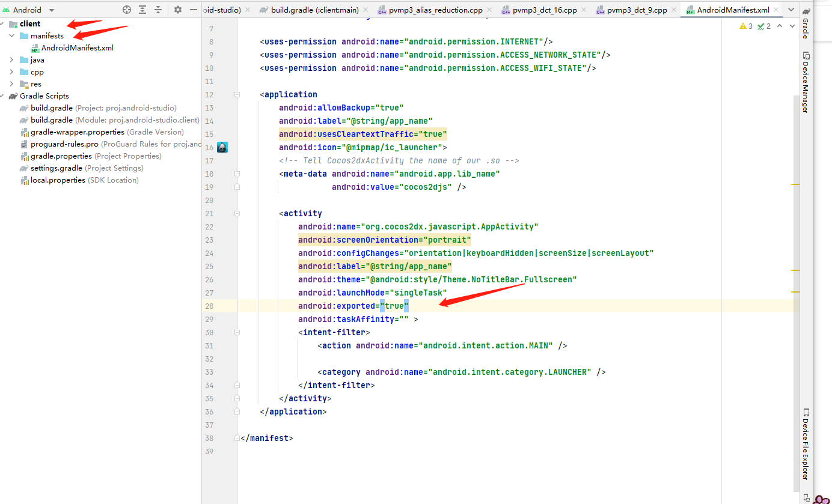832x504 pixels.
Task: Click the locate-opened-file target icon
Action: 127,10
